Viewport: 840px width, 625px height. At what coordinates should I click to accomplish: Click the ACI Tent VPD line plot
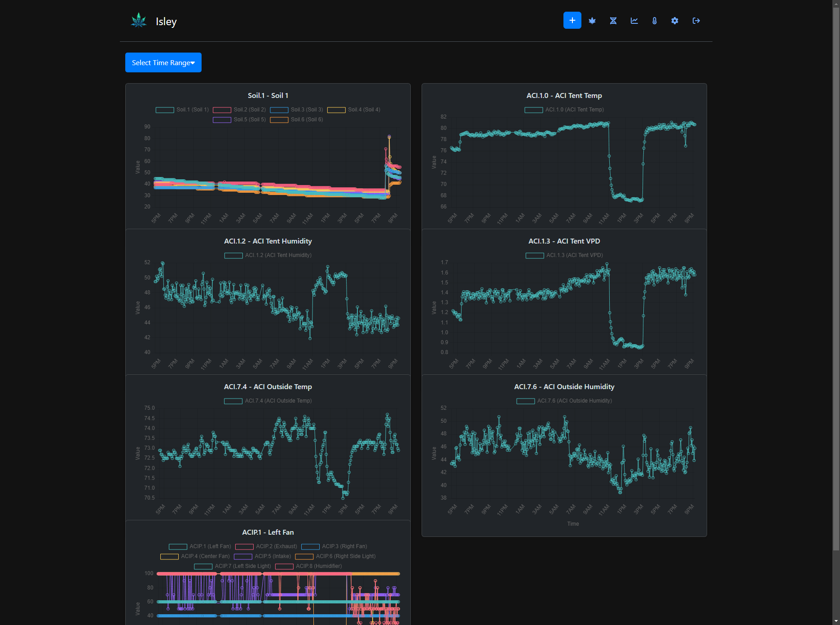pyautogui.click(x=573, y=307)
